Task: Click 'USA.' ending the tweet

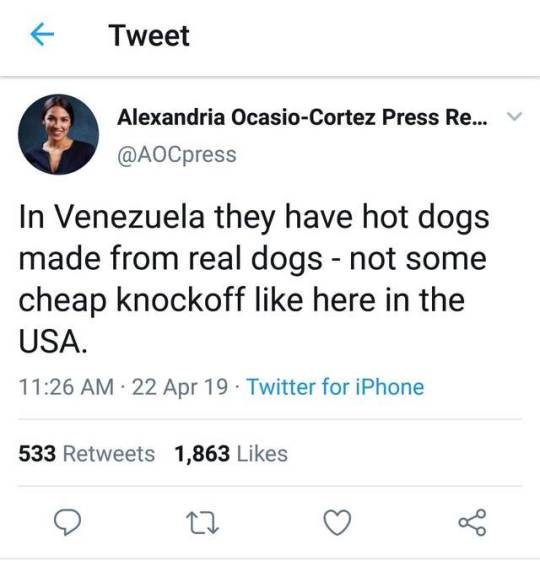Action: (x=53, y=341)
